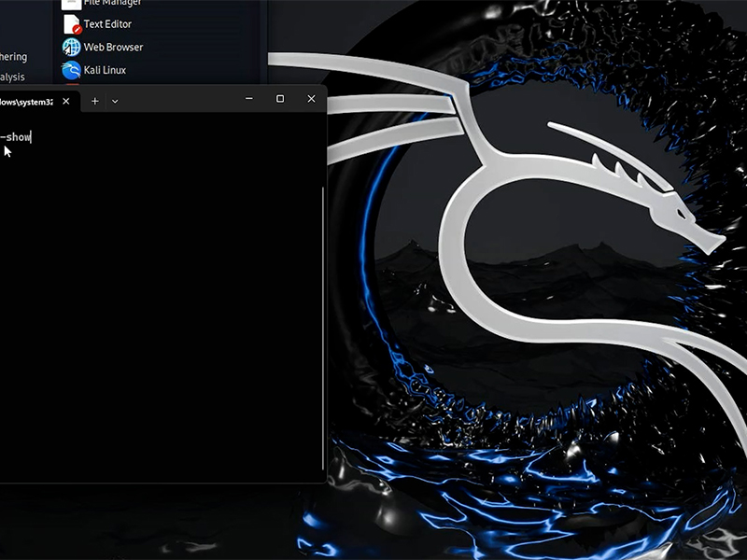Minimize the terminal window
This screenshot has width=747, height=560.
click(249, 99)
